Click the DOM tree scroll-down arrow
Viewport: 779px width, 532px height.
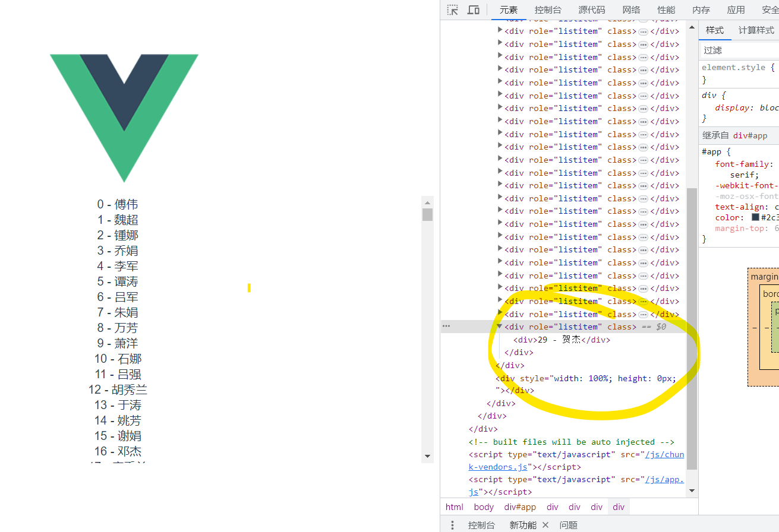point(692,490)
